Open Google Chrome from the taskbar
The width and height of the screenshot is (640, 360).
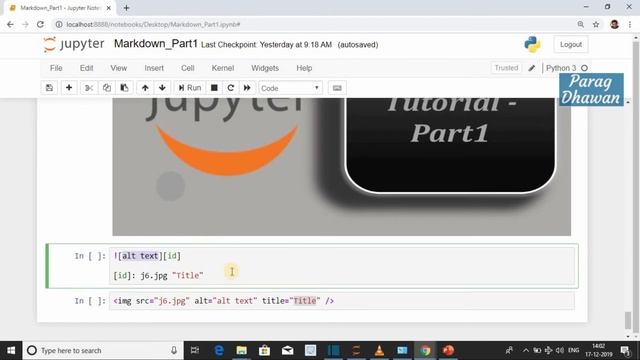(425, 350)
